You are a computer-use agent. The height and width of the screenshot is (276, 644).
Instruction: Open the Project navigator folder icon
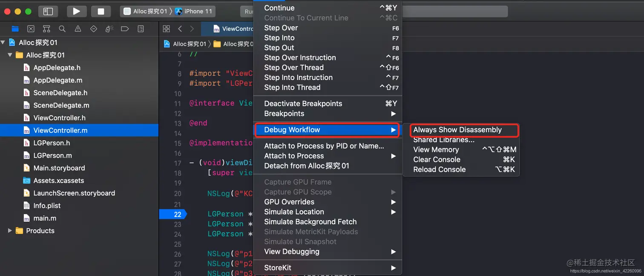[x=15, y=29]
